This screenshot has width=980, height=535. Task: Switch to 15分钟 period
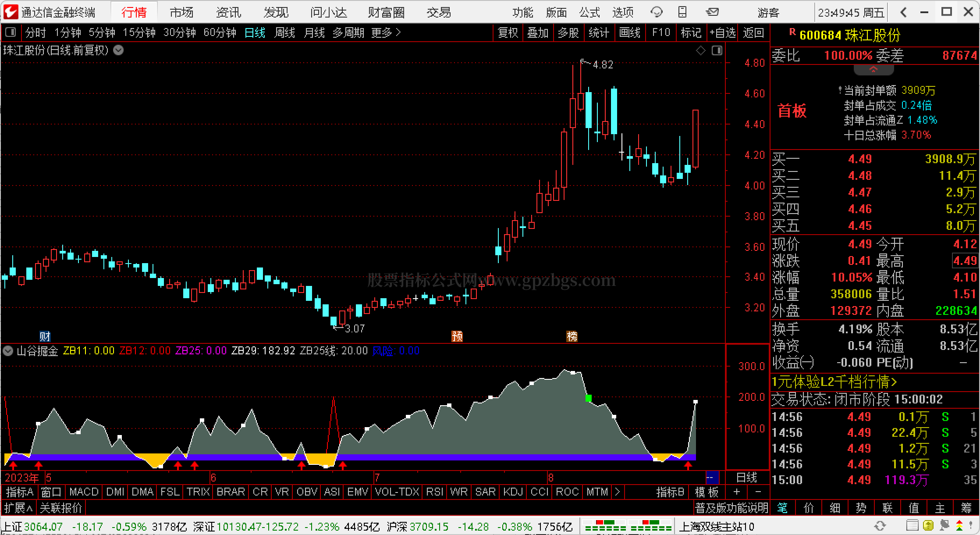coord(139,32)
